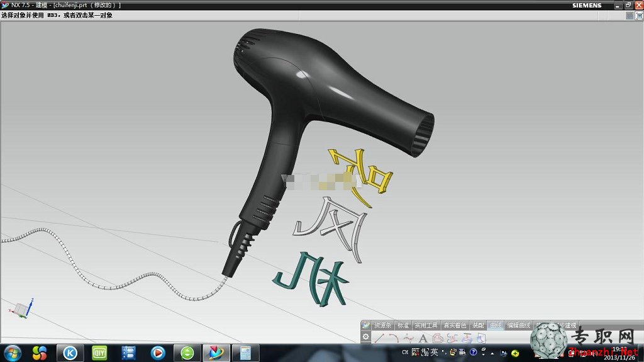Switch to the 实用工具 toolbar tab
The height and width of the screenshot is (362, 644).
click(426, 325)
